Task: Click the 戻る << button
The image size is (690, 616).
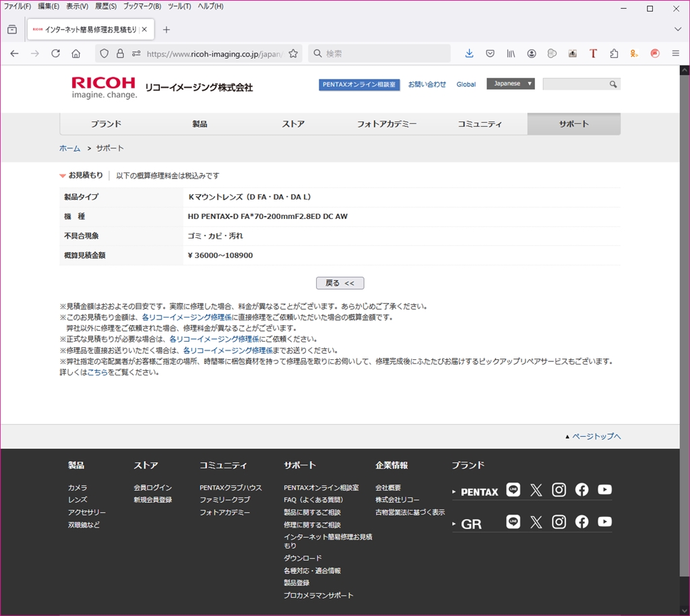Action: click(340, 283)
